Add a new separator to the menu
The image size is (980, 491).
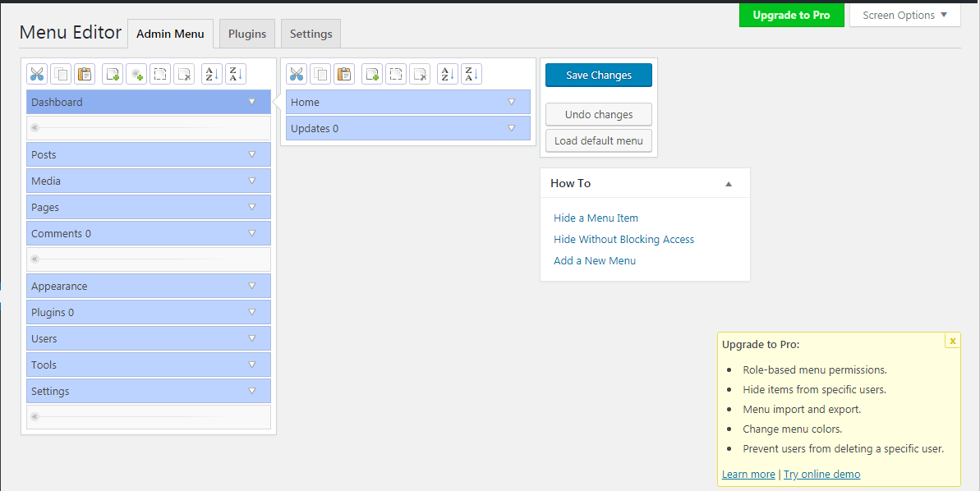[x=137, y=75]
